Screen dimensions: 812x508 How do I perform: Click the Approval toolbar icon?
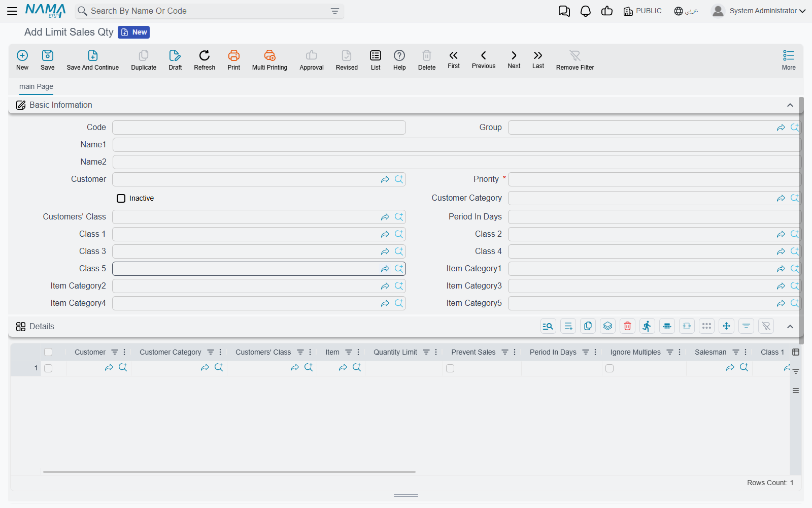click(x=312, y=60)
